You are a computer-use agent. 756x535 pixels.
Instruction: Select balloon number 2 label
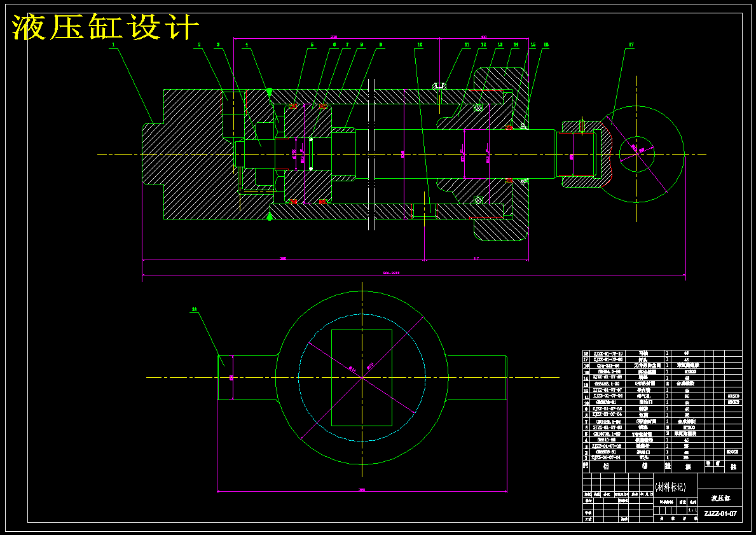click(198, 45)
